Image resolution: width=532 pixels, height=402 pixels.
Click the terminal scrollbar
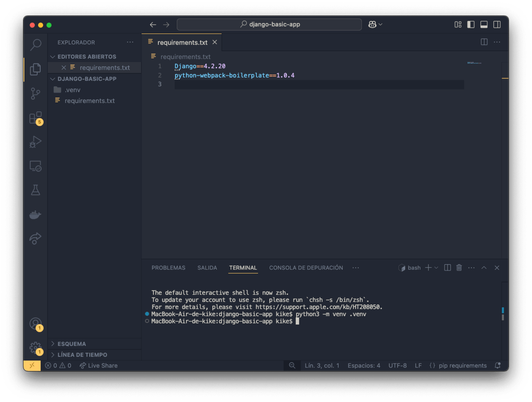pos(503,314)
